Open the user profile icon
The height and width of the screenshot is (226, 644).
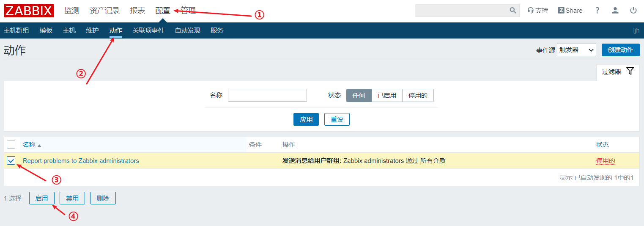615,11
